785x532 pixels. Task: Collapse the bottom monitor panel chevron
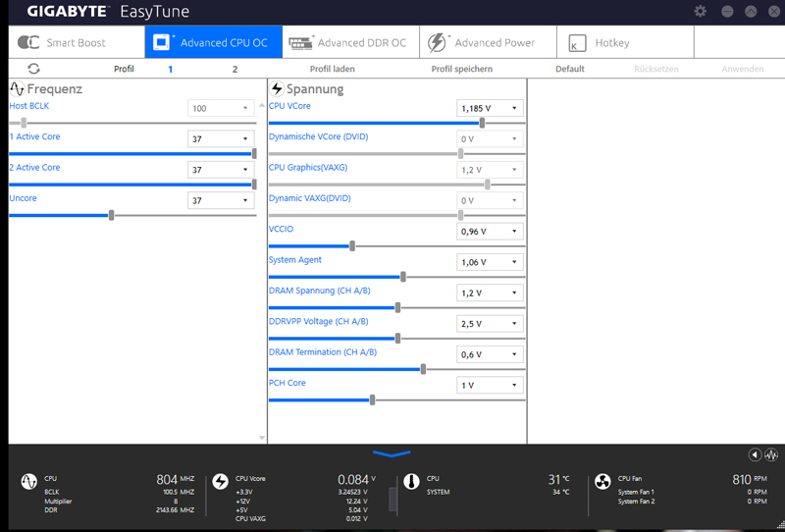[392, 453]
